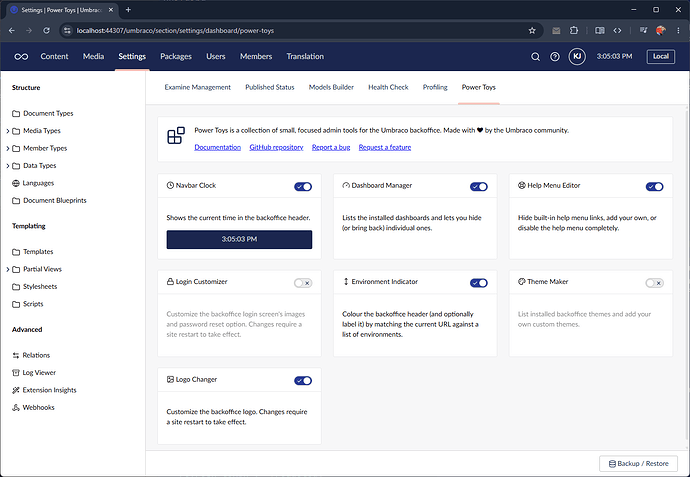Screen dimensions: 690x477
Task: Click the 3:05:03 PM clock preview box
Action: (x=239, y=239)
